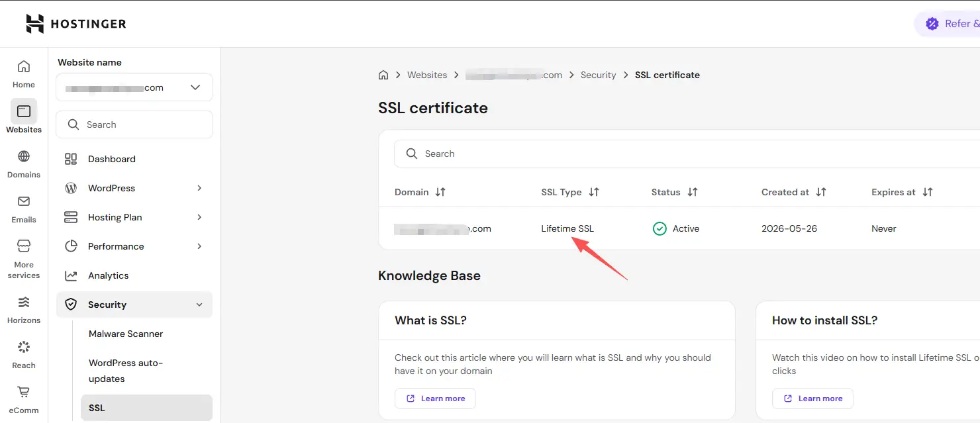Sort table by SSL Type
The height and width of the screenshot is (423, 980).
click(x=594, y=192)
